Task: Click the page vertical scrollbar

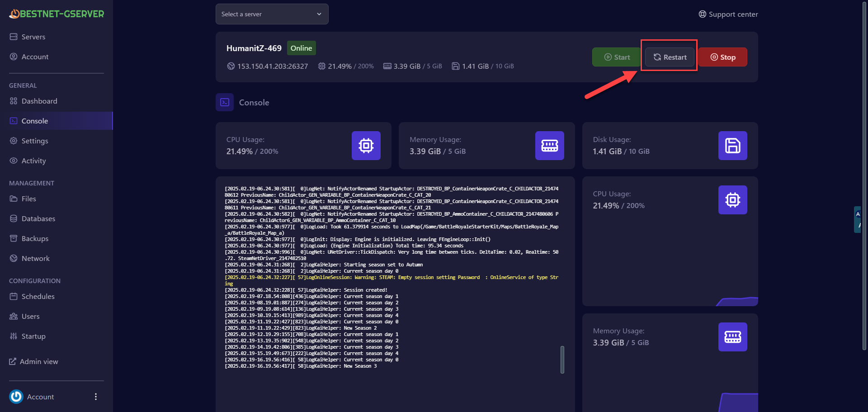Action: coord(864,176)
